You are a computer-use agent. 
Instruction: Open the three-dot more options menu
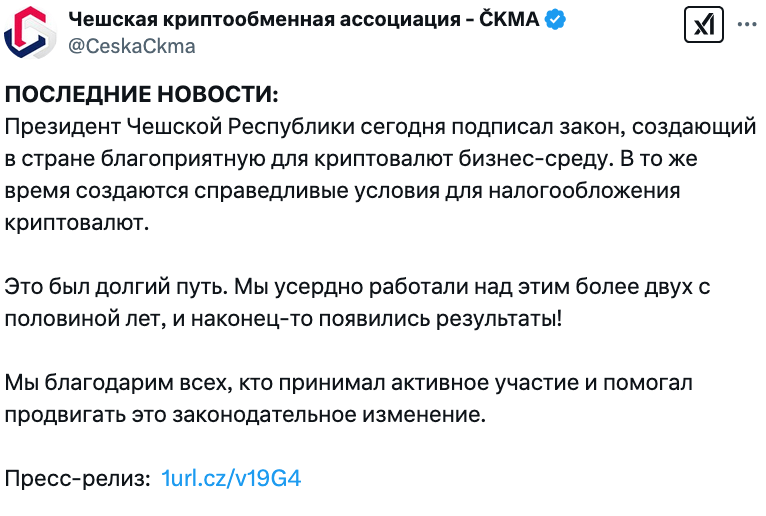(x=746, y=24)
